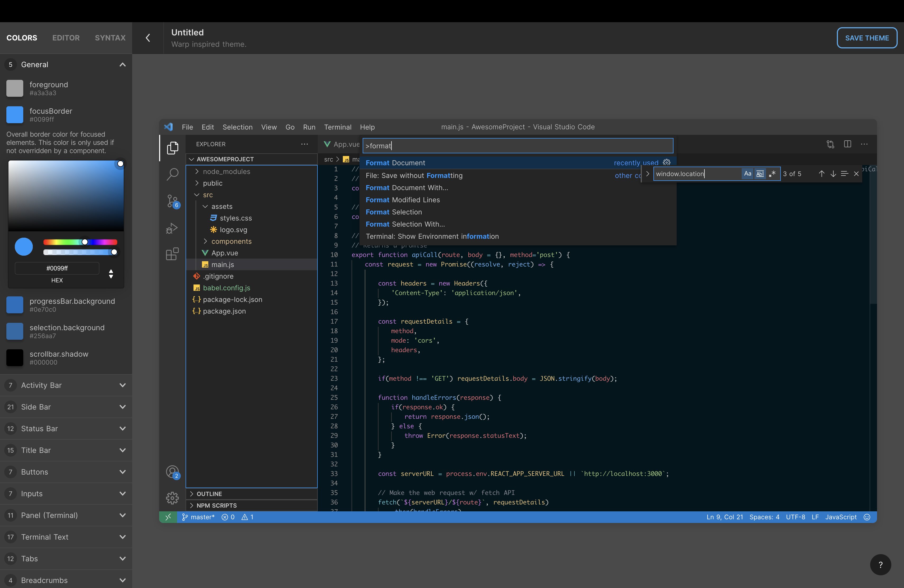
Task: Click the hex color input field
Action: pos(57,268)
